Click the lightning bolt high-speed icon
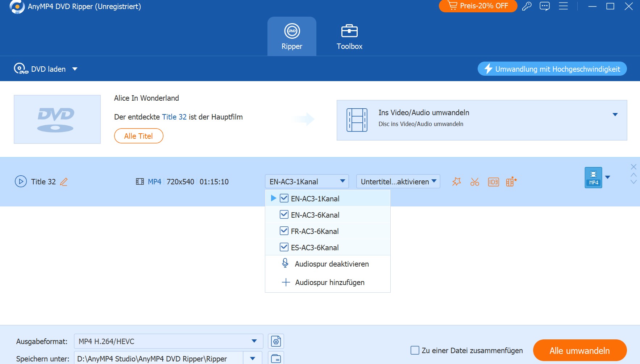 click(489, 68)
